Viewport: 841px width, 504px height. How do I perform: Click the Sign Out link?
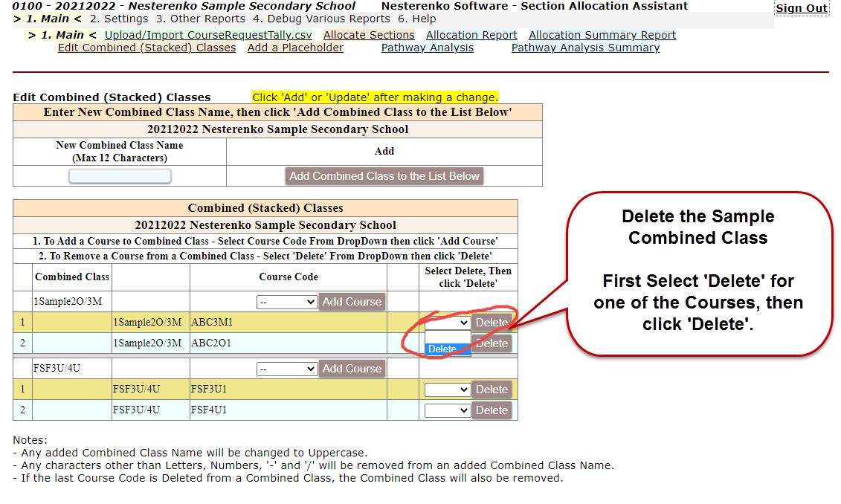(801, 8)
